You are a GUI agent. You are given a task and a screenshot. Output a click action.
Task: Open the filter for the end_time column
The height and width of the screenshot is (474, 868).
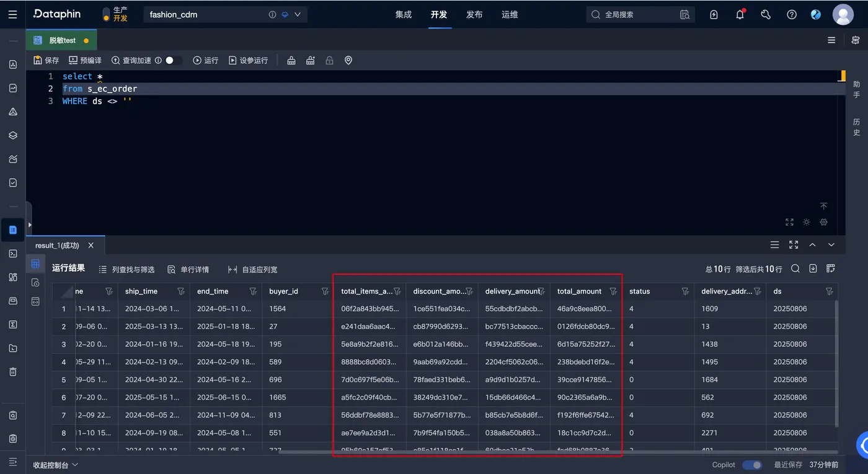click(x=253, y=291)
